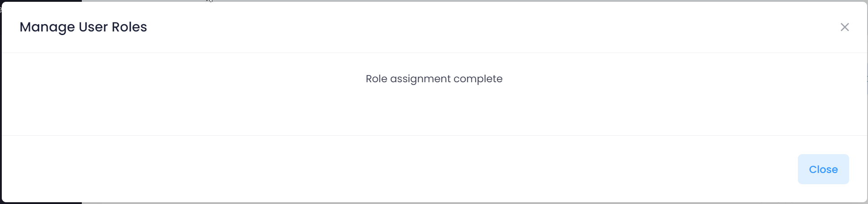Click the word 'complete' in the message
The width and height of the screenshot is (868, 204).
click(x=478, y=79)
